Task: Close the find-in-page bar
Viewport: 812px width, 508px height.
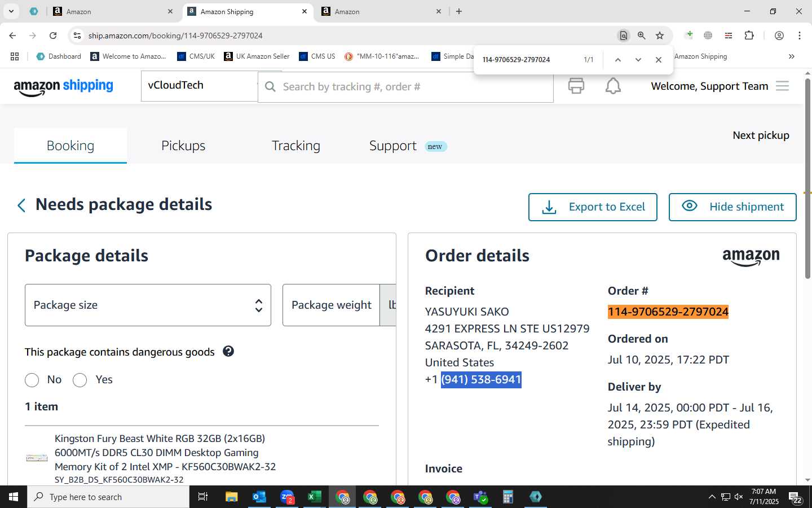Action: pyautogui.click(x=659, y=59)
